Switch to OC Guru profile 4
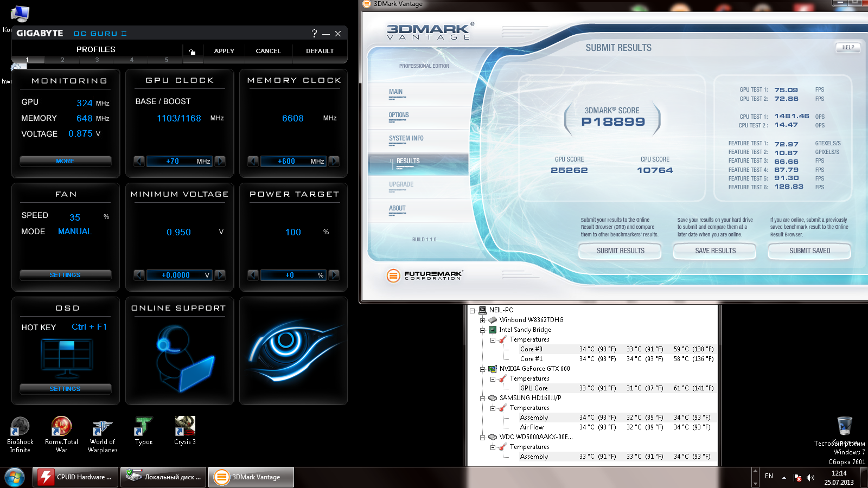868x488 pixels. (132, 60)
